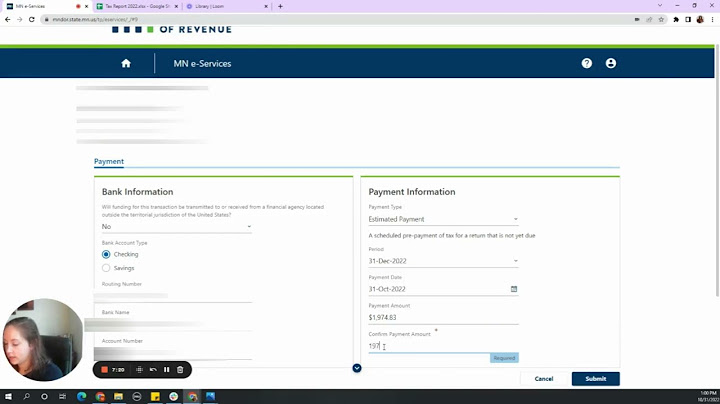The image size is (720, 404).
Task: Open the Period dropdown showing 31-Dec-2022
Action: tap(443, 261)
